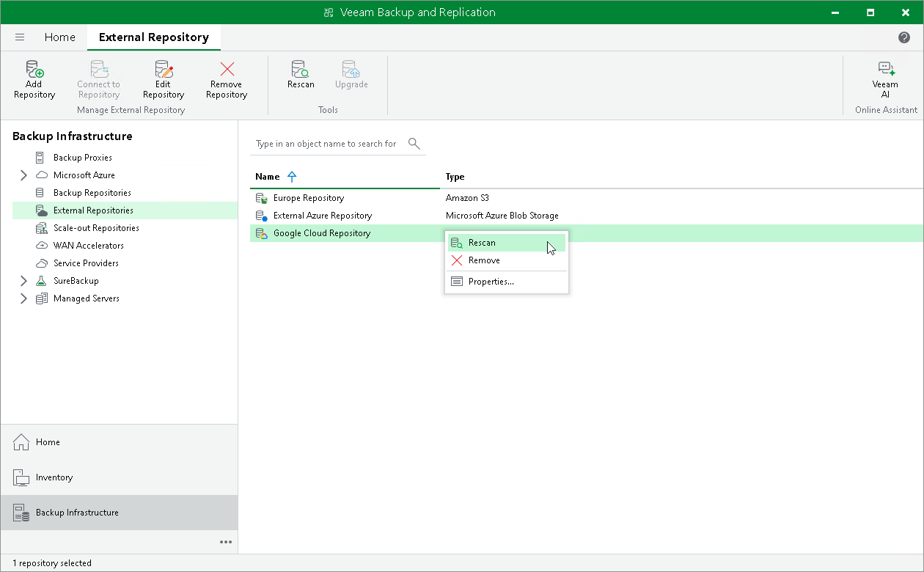Screen dimensions: 924x572
Task: Select the Google Cloud Repository name
Action: (x=322, y=233)
